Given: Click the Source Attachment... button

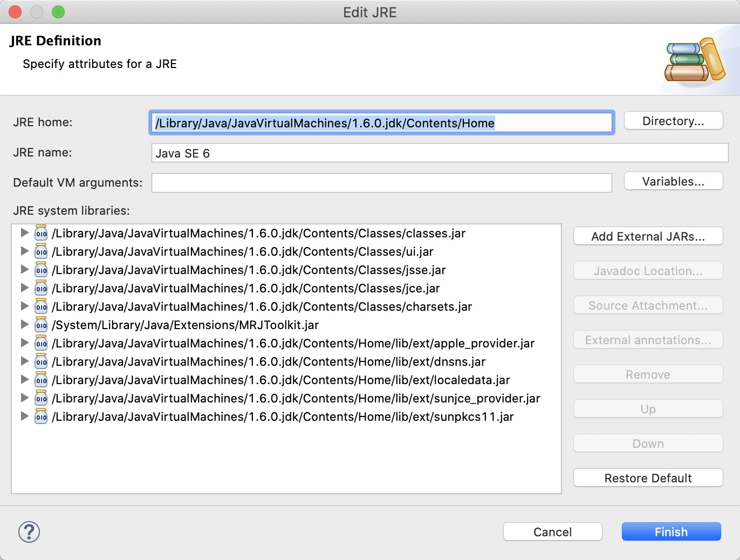Looking at the screenshot, I should tap(648, 305).
